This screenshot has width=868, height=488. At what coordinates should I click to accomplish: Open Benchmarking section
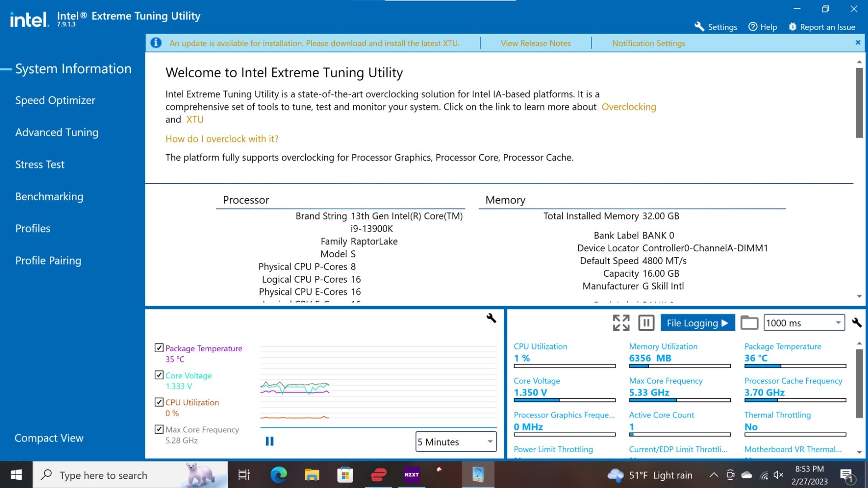(49, 197)
